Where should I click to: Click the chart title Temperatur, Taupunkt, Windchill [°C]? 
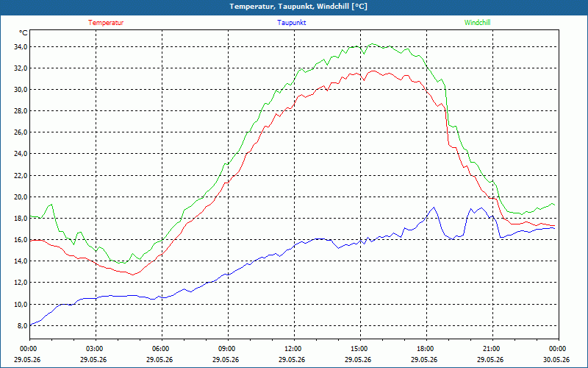(298, 7)
